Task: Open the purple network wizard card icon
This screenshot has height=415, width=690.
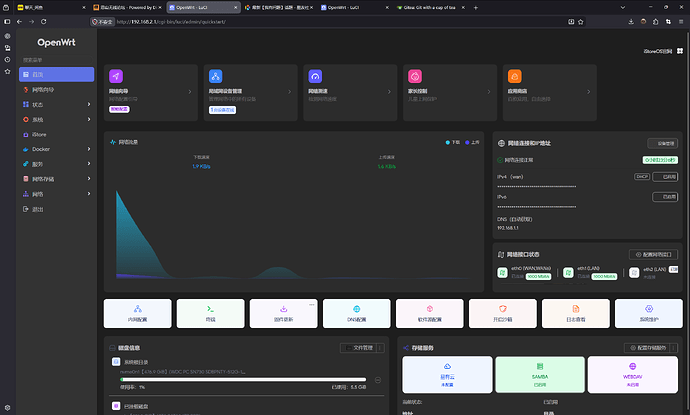Action: point(116,76)
